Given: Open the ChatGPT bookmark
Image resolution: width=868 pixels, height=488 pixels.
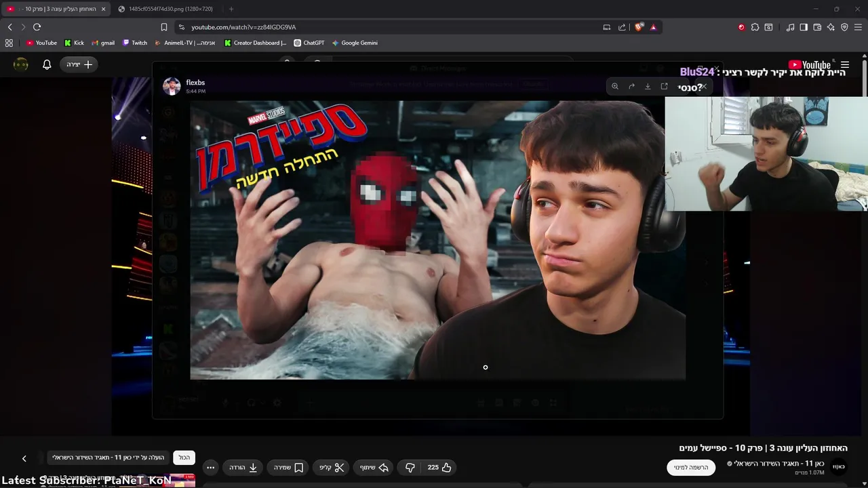Looking at the screenshot, I should (309, 43).
